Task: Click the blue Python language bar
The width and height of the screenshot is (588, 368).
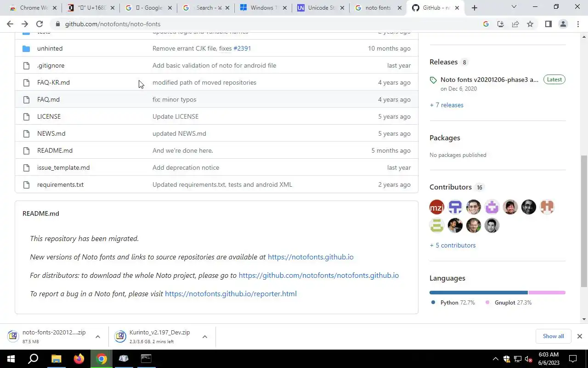Action: (x=478, y=293)
